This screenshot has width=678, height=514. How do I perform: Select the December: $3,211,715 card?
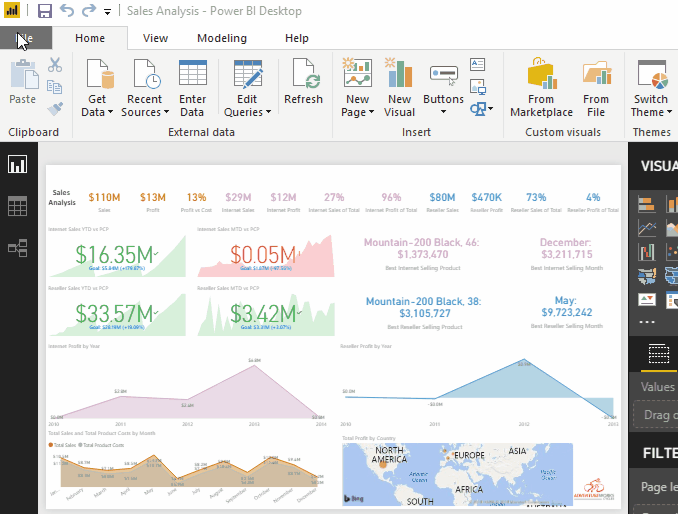[566, 254]
